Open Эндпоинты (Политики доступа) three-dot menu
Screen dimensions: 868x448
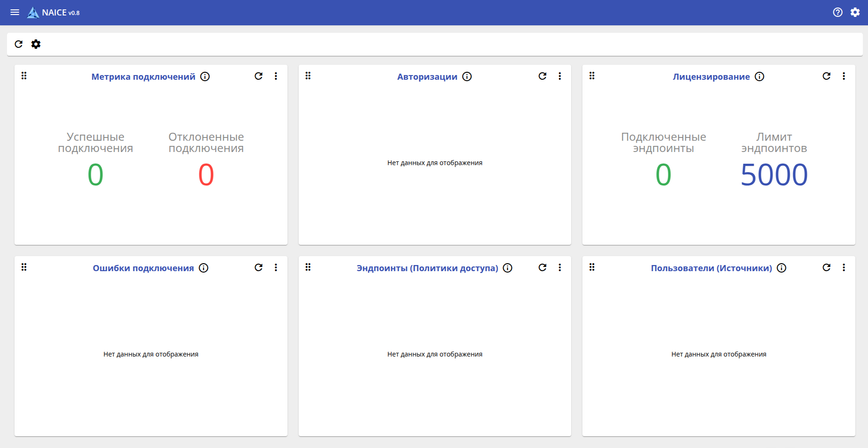pos(559,267)
